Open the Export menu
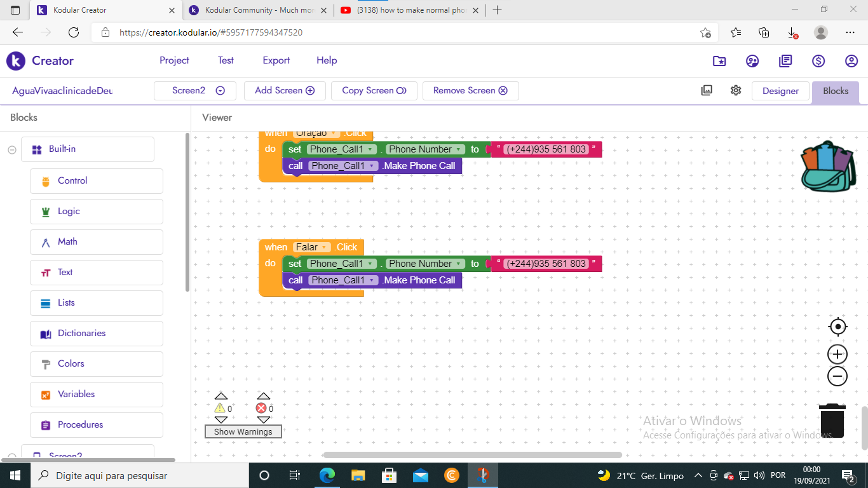Screen dimensions: 868x488 [x=276, y=60]
